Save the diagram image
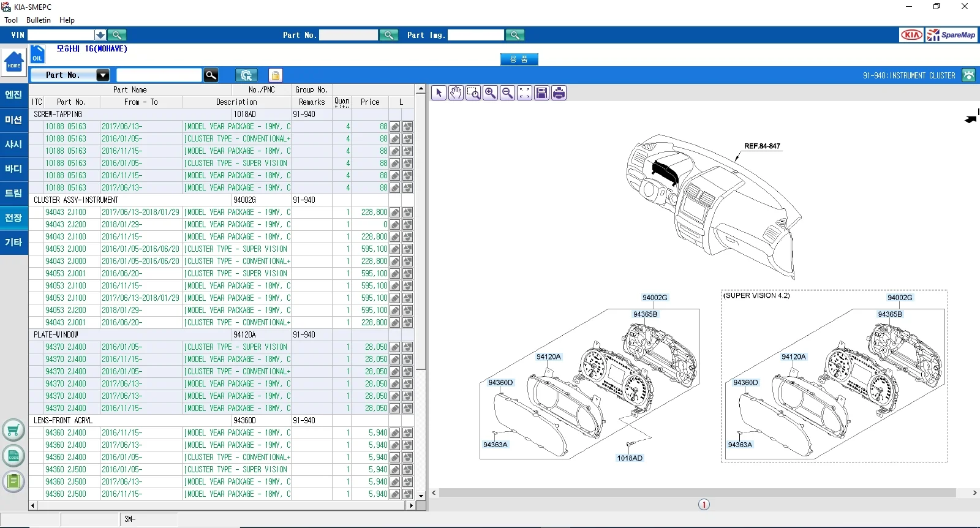The height and width of the screenshot is (528, 980). click(x=541, y=92)
